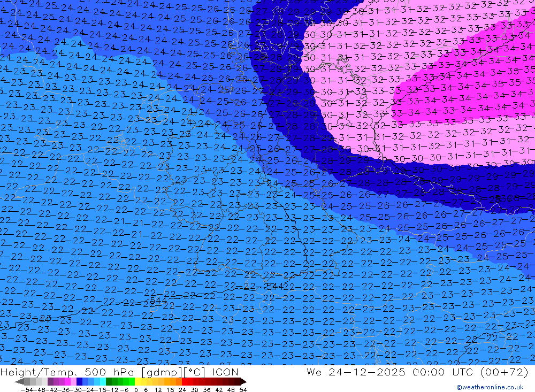Click the dark maroon right arrow end of legend
535x392 pixels.
(x=243, y=382)
